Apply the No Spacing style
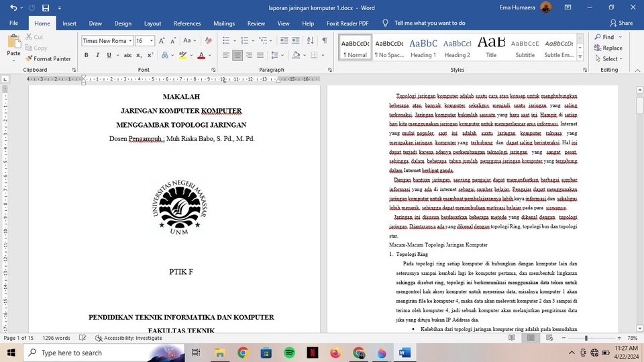The image size is (644, 362). point(389,48)
